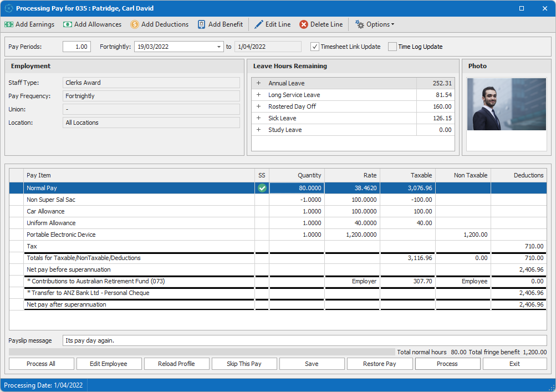The height and width of the screenshot is (392, 556).
Task: Click into the Payslip message field
Action: point(304,340)
